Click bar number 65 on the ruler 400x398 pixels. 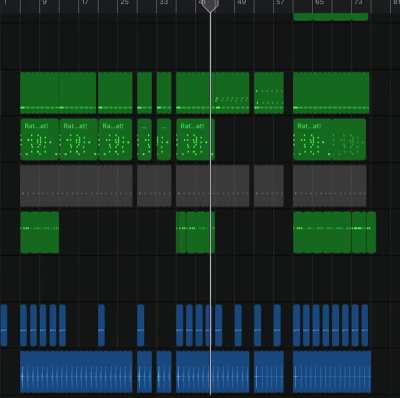(320, 3)
